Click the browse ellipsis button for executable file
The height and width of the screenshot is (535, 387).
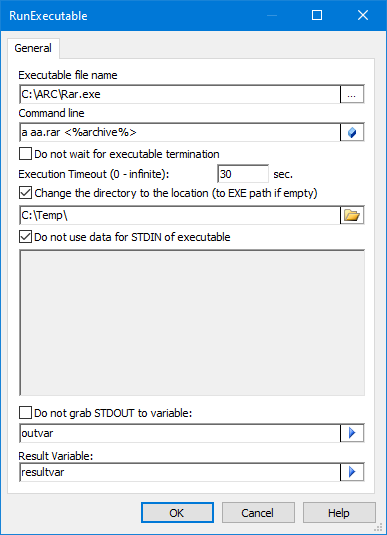(352, 94)
